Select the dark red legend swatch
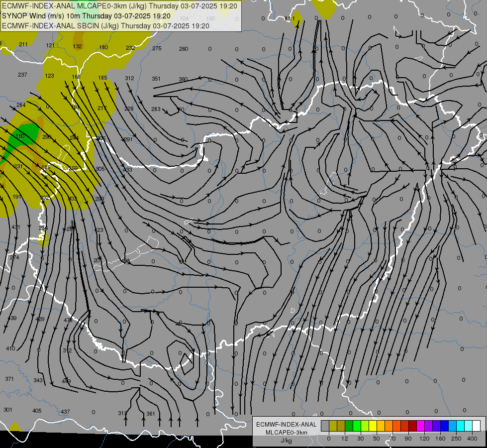487x448 pixels. 412,426
